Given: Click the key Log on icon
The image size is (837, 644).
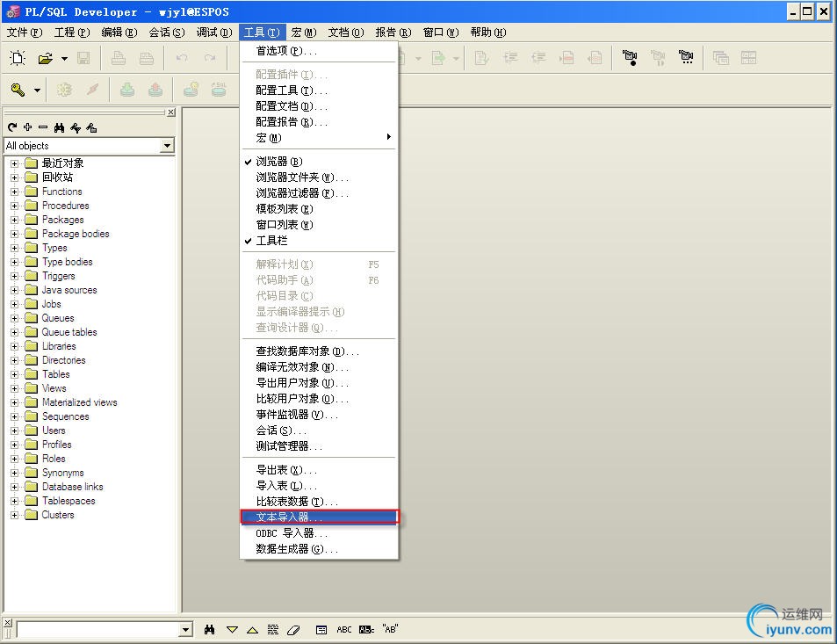Looking at the screenshot, I should 18,90.
